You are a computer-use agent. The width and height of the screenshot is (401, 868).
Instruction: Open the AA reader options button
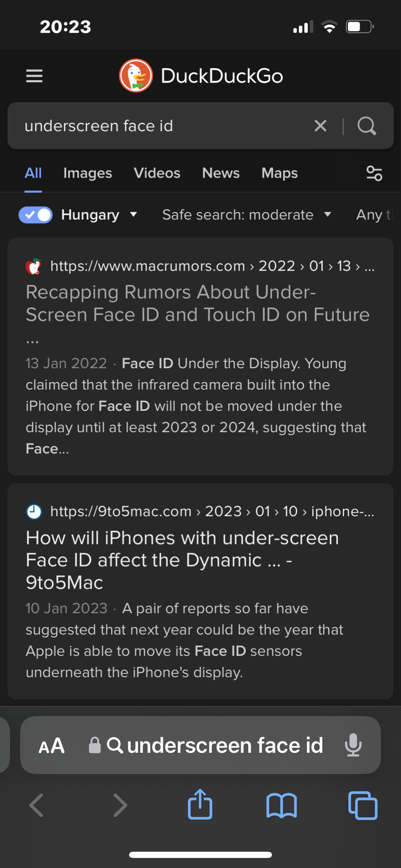point(52,746)
